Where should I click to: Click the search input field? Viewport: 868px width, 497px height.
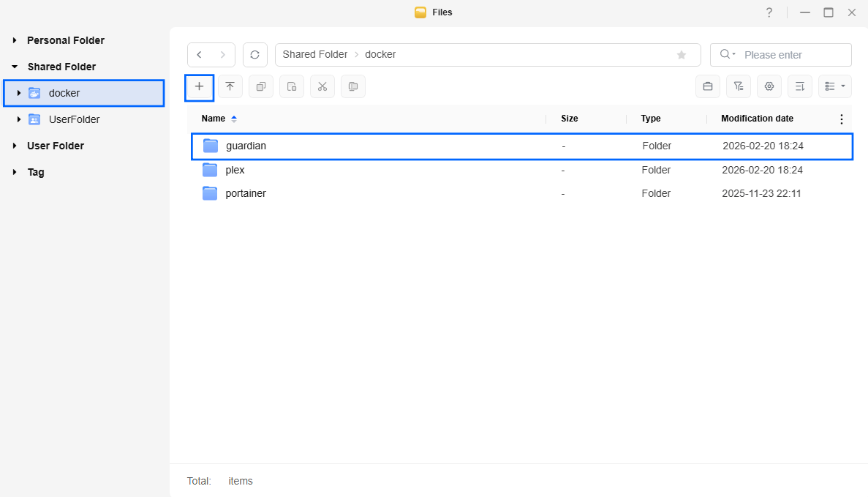(793, 55)
